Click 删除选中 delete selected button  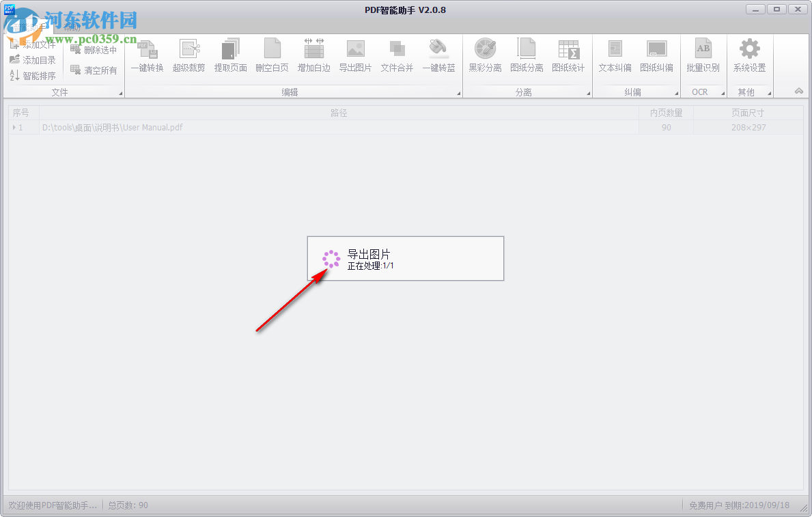click(94, 50)
